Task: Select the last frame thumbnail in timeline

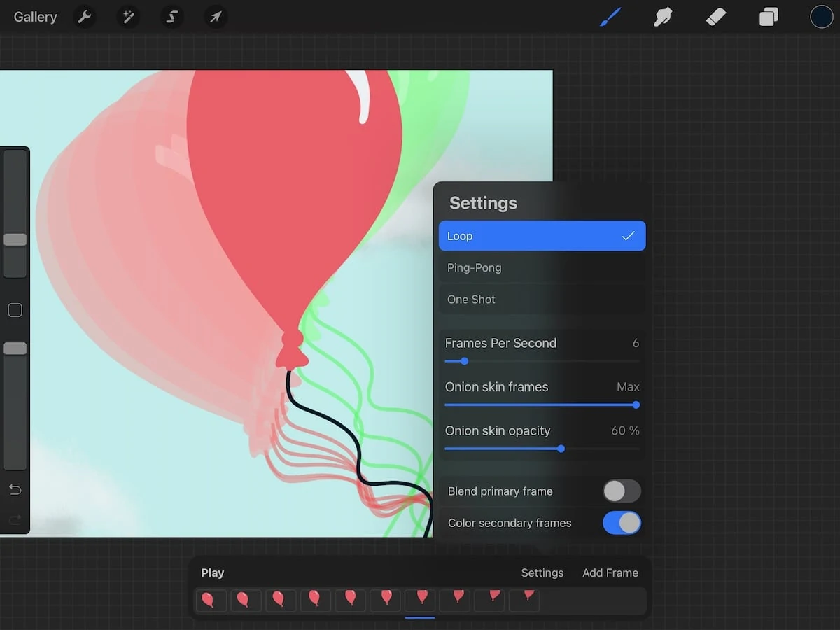Action: (524, 601)
